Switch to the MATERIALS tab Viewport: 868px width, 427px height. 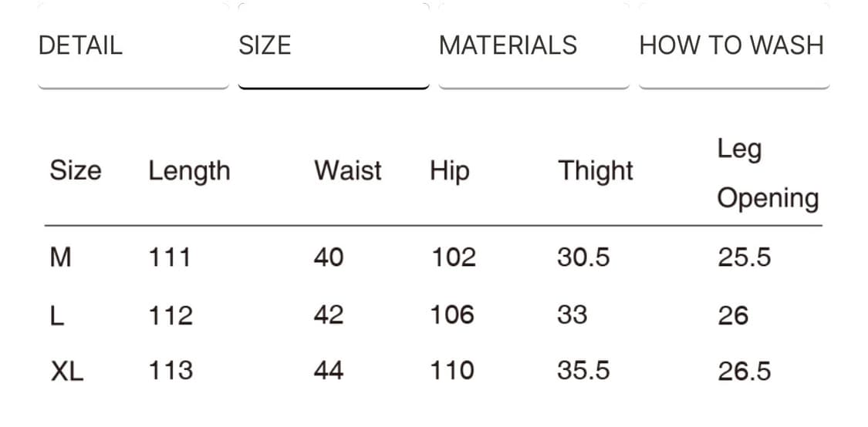click(x=534, y=45)
